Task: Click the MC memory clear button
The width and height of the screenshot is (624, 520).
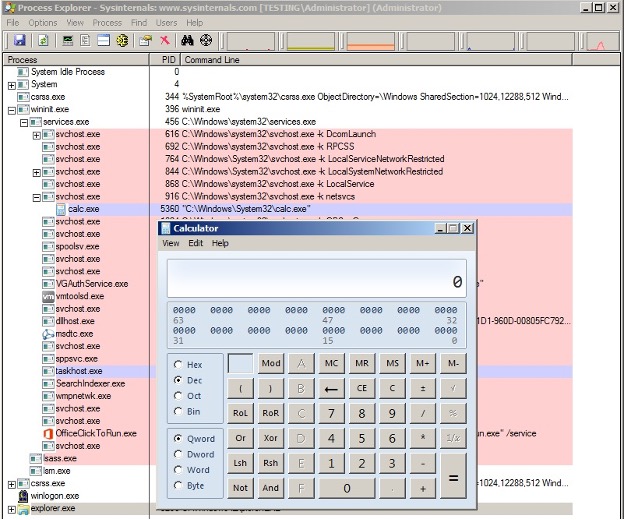Action: click(x=332, y=363)
